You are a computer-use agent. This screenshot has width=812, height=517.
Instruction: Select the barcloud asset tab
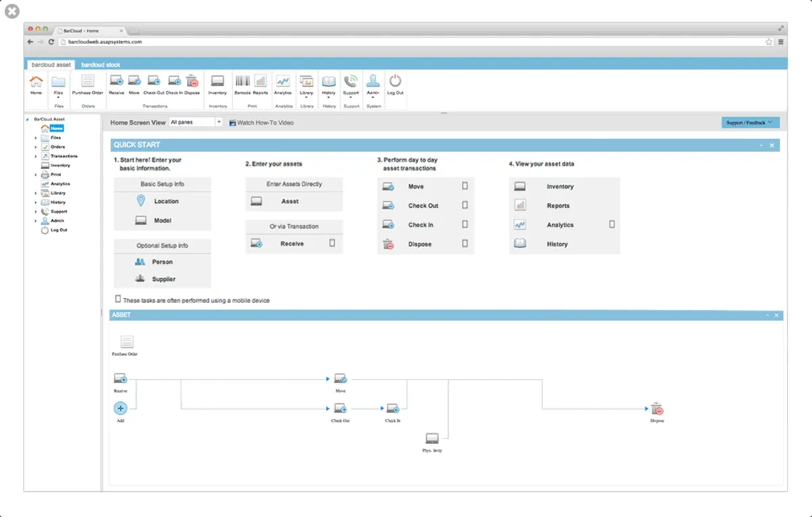[x=51, y=65]
